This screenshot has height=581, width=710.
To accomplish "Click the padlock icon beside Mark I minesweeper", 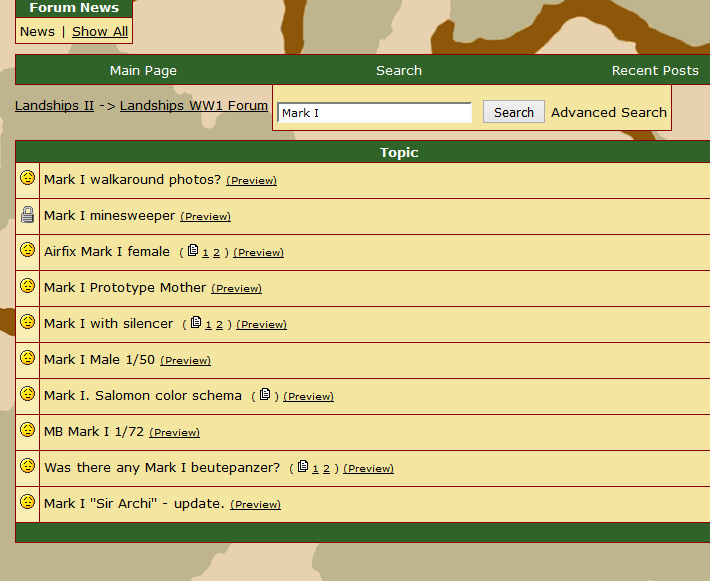I will click(x=27, y=214).
